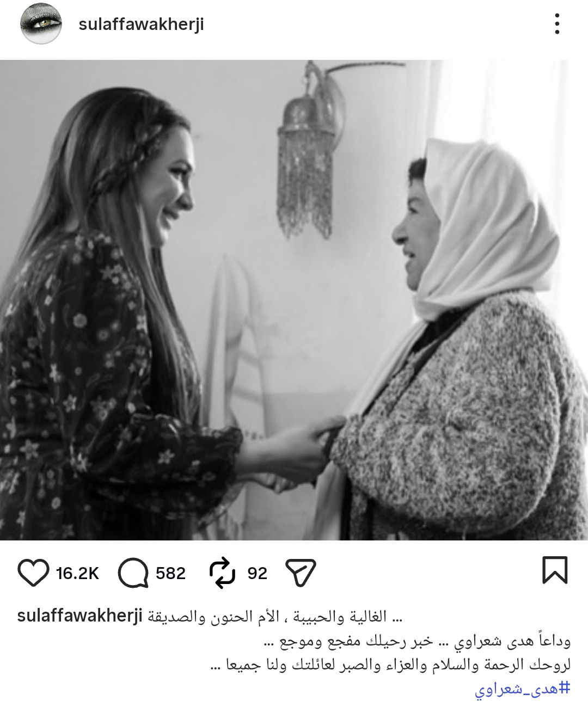Viewport: 588px width, 707px height.
Task: Share the post via paper plane icon
Action: coord(301,573)
